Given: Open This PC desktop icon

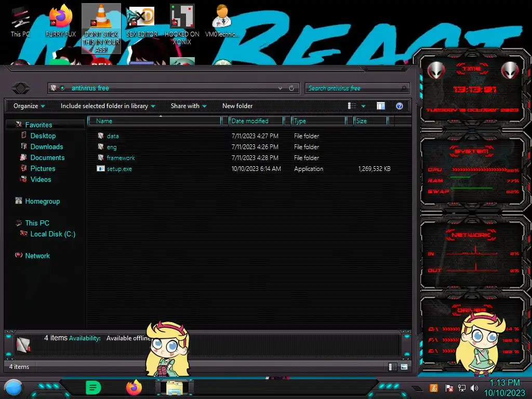Looking at the screenshot, I should pyautogui.click(x=20, y=21).
